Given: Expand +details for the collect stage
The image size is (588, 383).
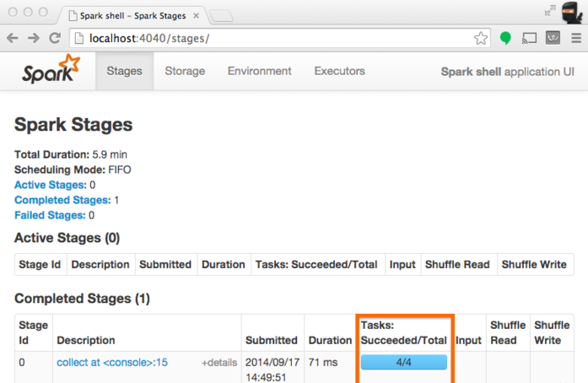Looking at the screenshot, I should tap(218, 363).
